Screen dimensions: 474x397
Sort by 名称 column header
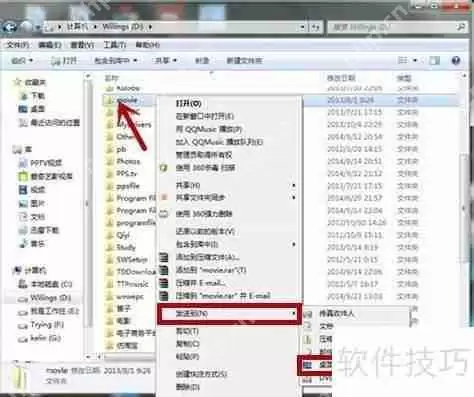[111, 78]
